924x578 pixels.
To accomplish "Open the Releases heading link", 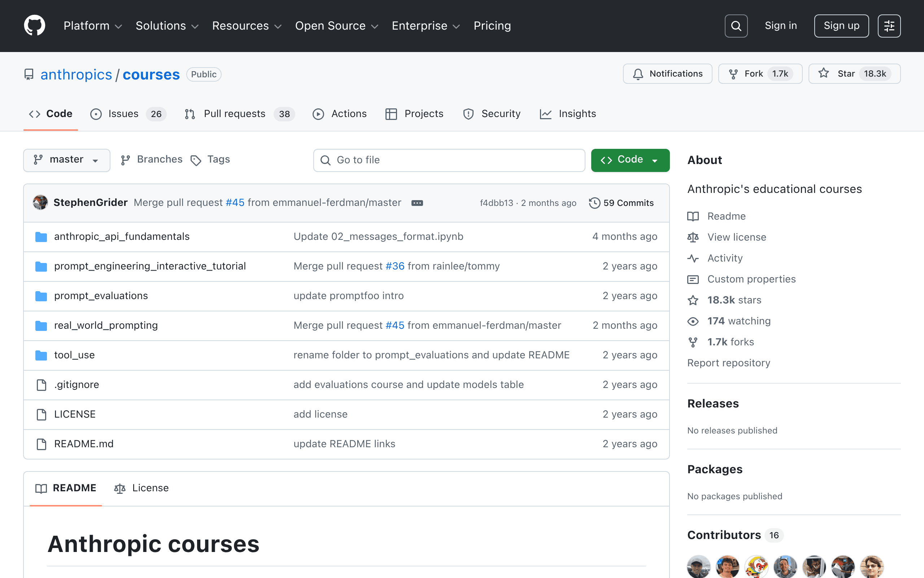I will (x=713, y=404).
